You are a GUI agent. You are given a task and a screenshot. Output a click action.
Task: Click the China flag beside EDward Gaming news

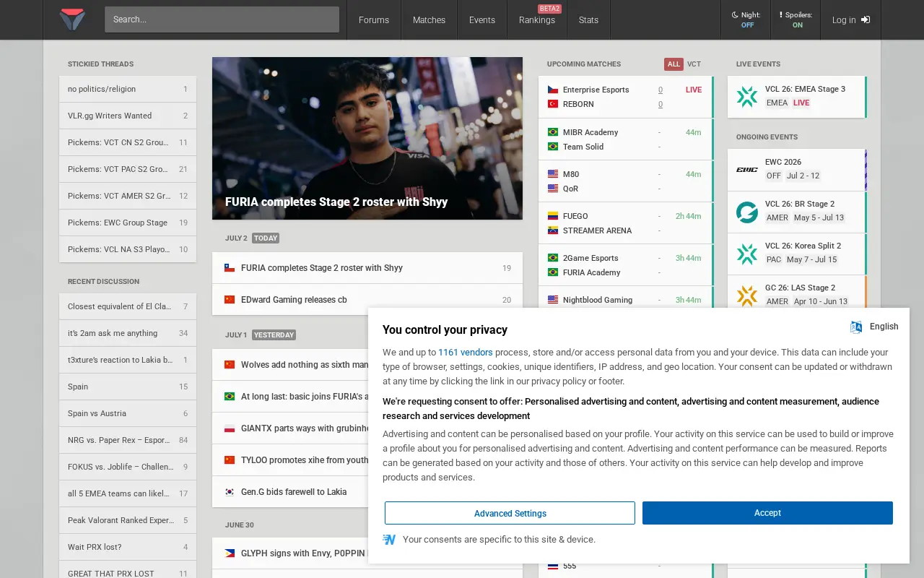(230, 300)
